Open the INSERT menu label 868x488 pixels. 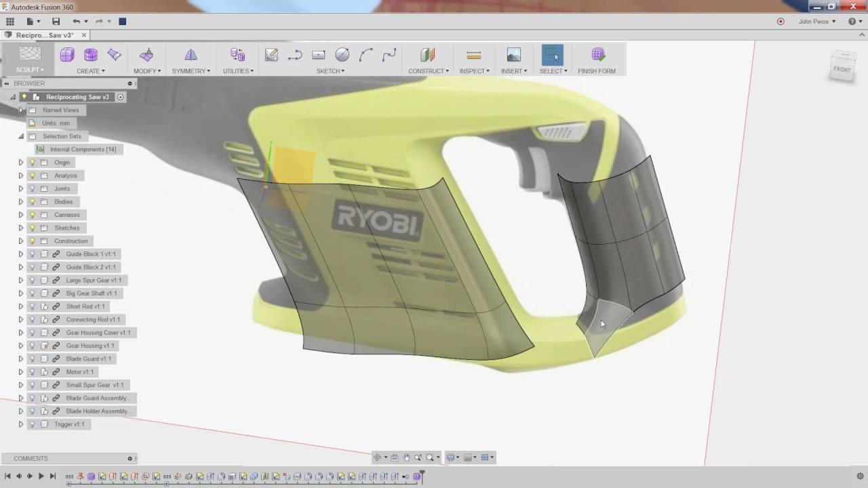[x=514, y=71]
